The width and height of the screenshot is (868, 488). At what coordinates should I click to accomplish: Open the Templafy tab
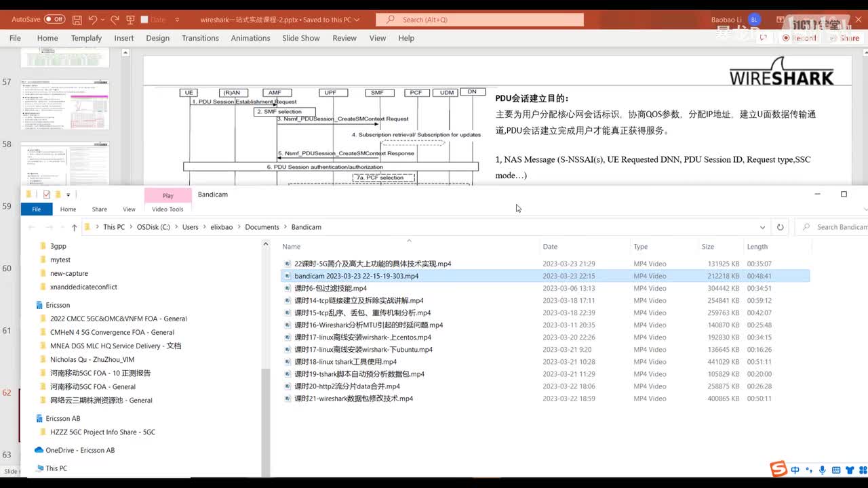(x=86, y=38)
